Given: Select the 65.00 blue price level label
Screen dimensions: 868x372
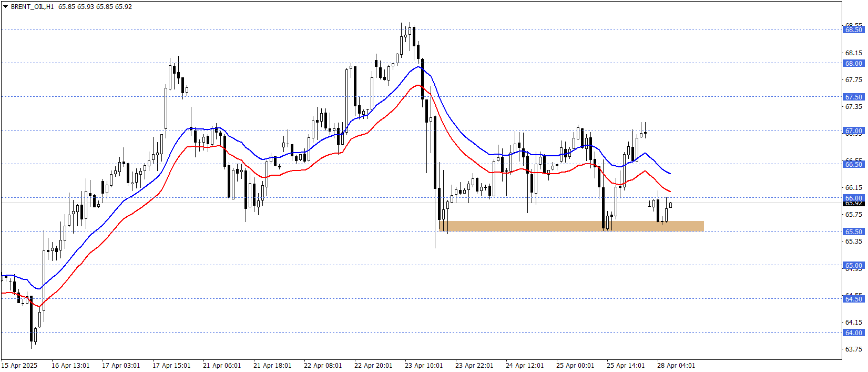Looking at the screenshot, I should click(853, 265).
